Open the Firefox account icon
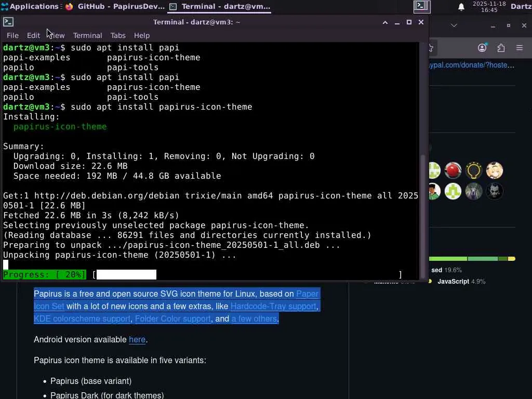The height and width of the screenshot is (399, 532). pyautogui.click(x=482, y=48)
